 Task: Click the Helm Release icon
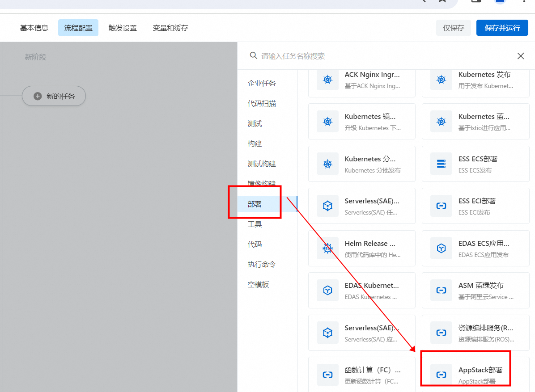pos(327,248)
